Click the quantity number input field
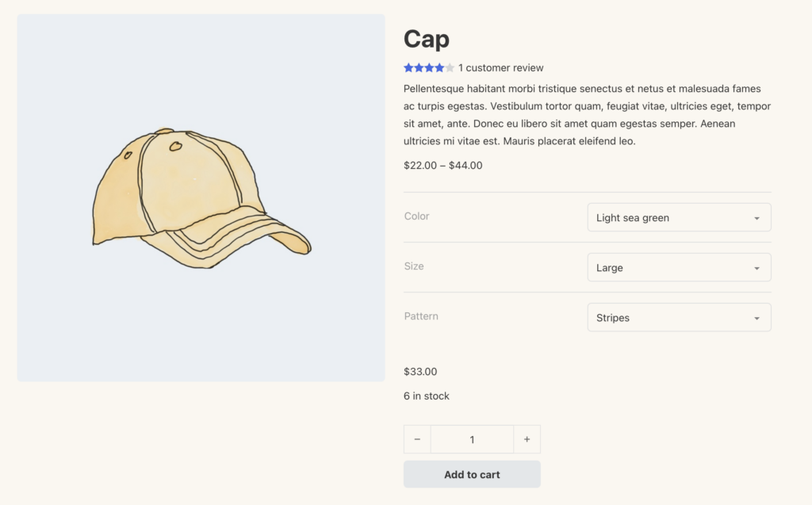The height and width of the screenshot is (505, 812). 472,439
